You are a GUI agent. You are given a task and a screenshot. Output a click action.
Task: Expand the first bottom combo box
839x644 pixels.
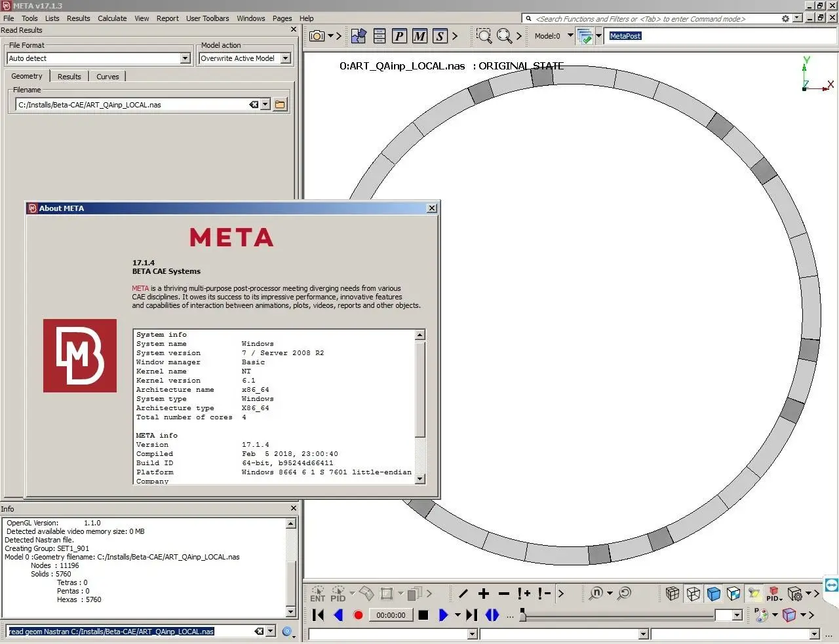pyautogui.click(x=472, y=634)
